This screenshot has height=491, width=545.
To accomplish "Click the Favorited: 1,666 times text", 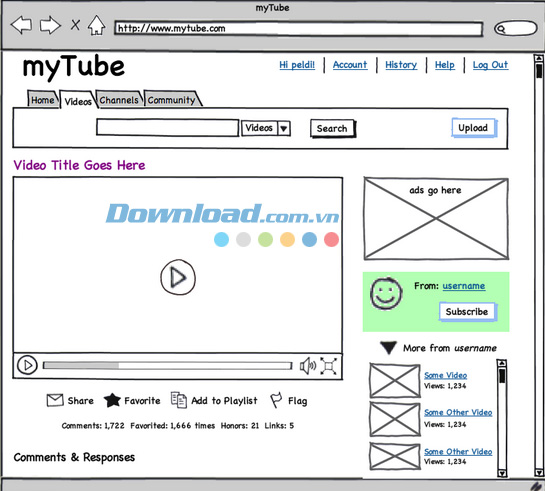I will click(173, 426).
